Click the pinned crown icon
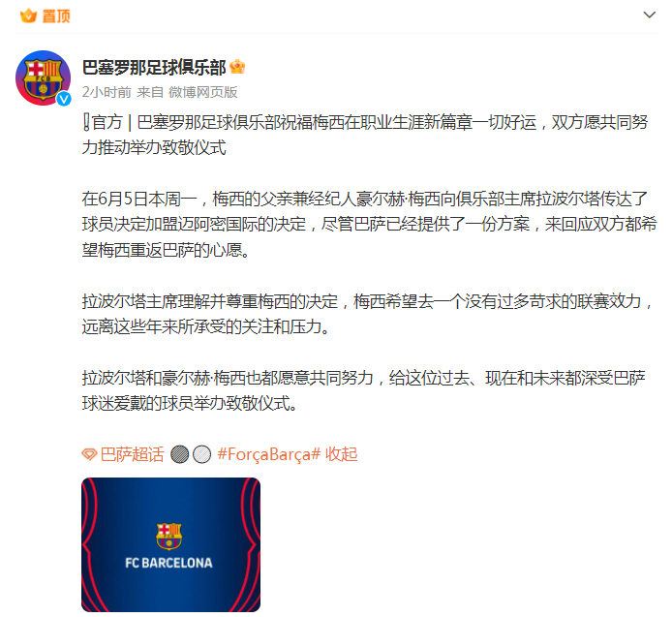Image resolution: width=672 pixels, height=617 pixels. (x=29, y=15)
